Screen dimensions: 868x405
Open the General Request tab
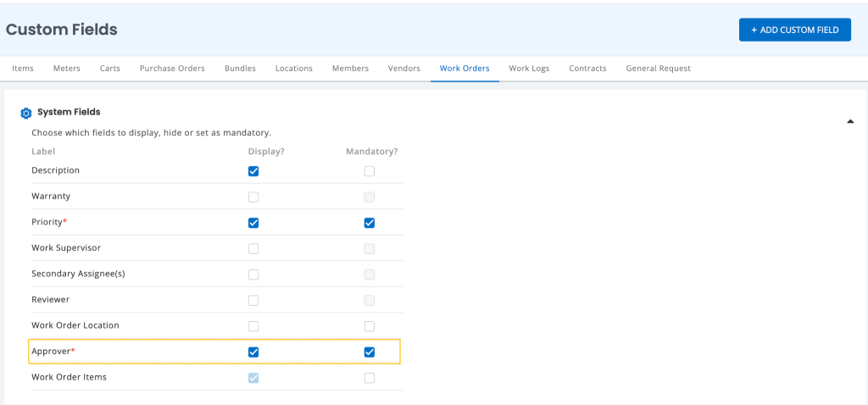pos(658,69)
